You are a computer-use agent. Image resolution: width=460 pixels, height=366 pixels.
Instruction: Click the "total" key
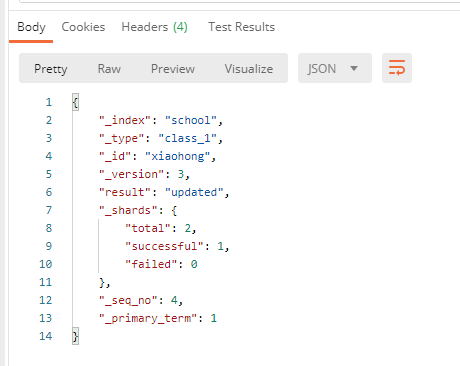pos(148,228)
